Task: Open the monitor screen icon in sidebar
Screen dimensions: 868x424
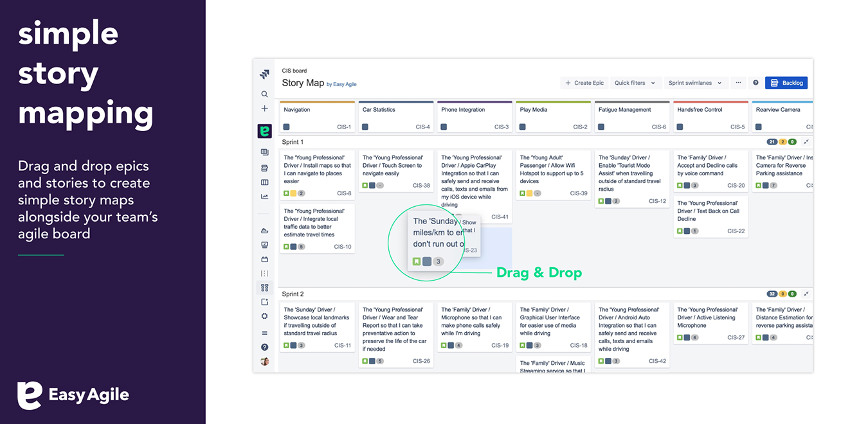Action: (x=264, y=245)
